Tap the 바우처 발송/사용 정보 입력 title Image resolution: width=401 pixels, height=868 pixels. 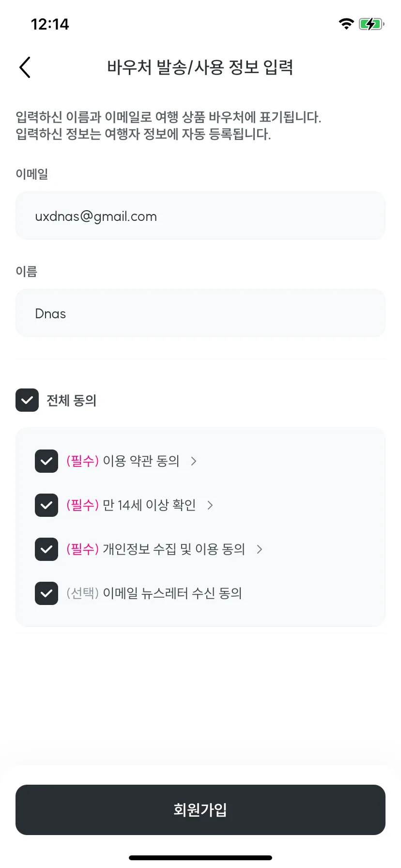click(x=200, y=67)
